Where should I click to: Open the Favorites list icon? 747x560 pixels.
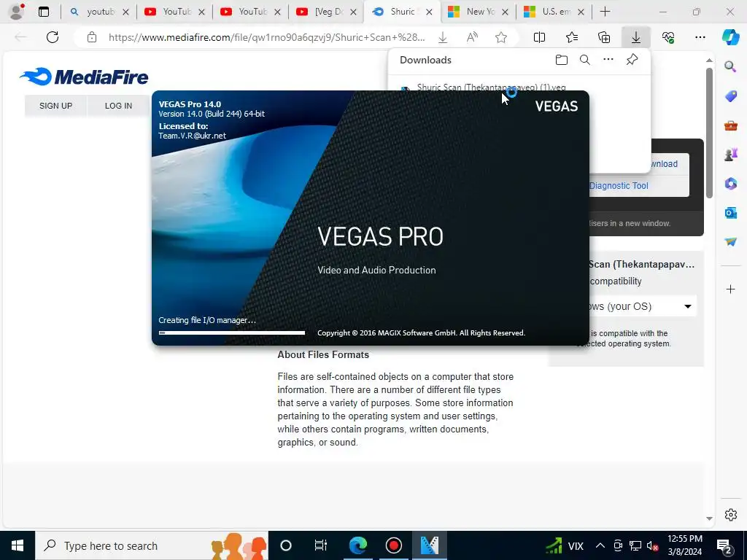[572, 37]
